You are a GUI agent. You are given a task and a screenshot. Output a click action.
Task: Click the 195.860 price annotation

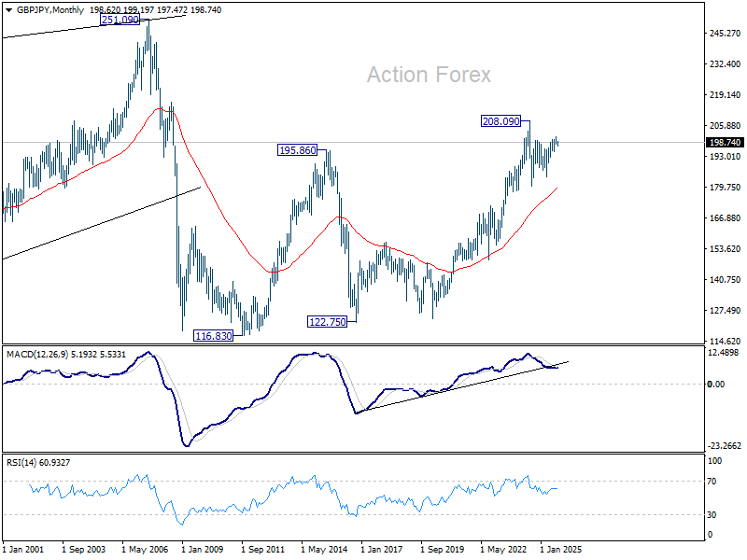[297, 150]
